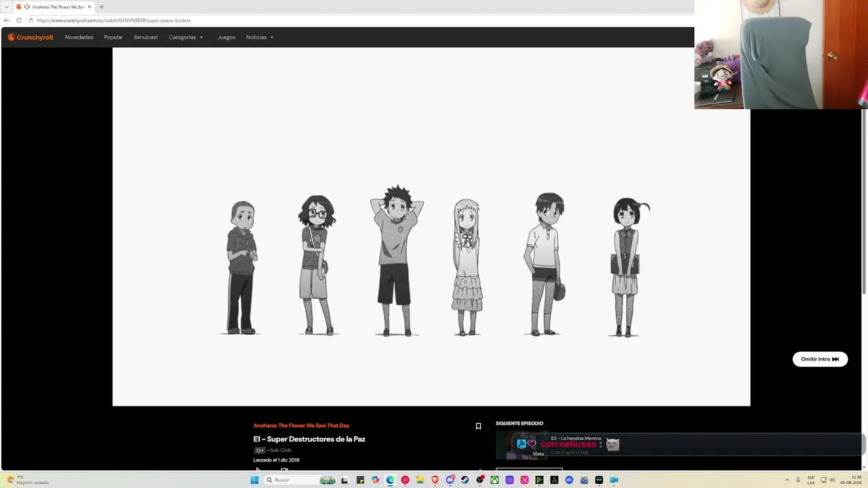The image size is (868, 488).
Task: Open the pink square app taskbar icon
Action: coord(524,480)
